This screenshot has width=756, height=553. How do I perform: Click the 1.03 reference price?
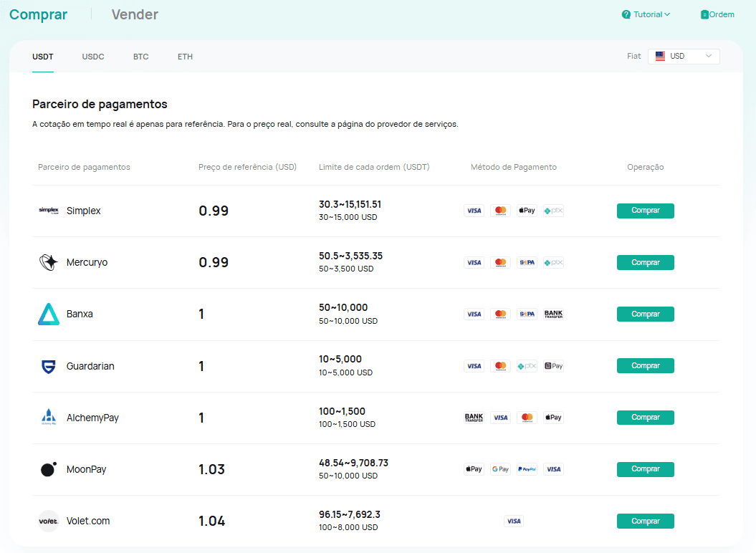[211, 469]
